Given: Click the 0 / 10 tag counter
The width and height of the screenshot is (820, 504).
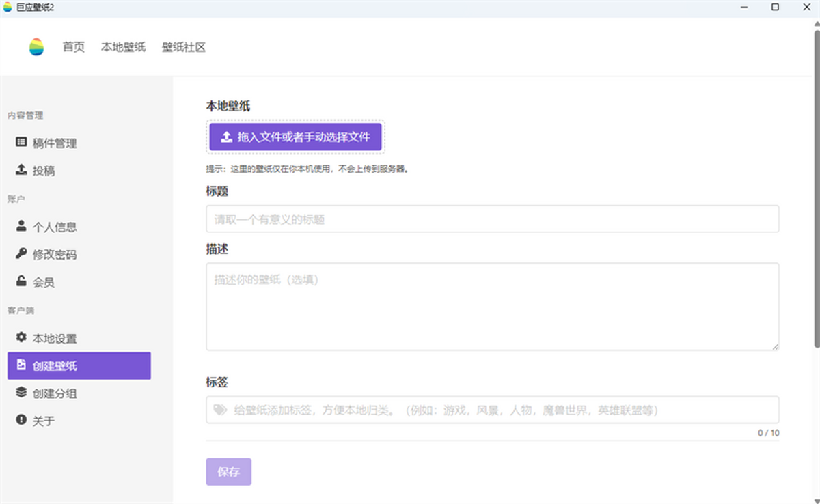Looking at the screenshot, I should [768, 433].
